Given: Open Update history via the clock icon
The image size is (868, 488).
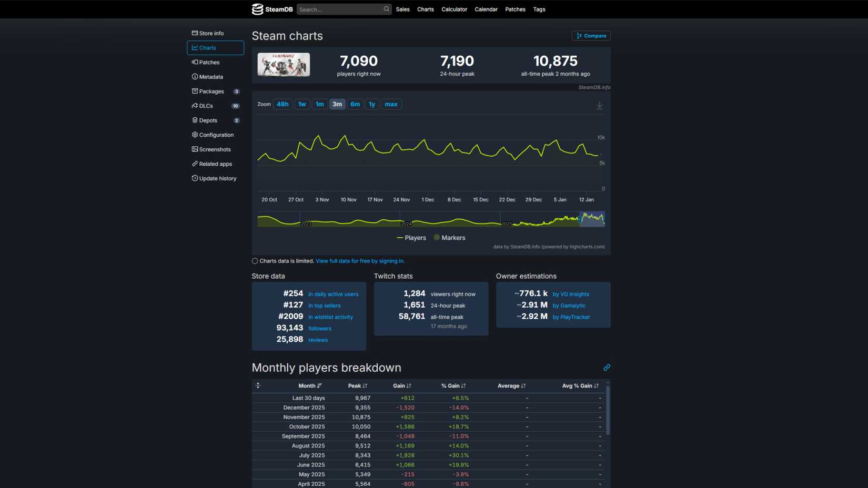Looking at the screenshot, I should click(x=195, y=178).
